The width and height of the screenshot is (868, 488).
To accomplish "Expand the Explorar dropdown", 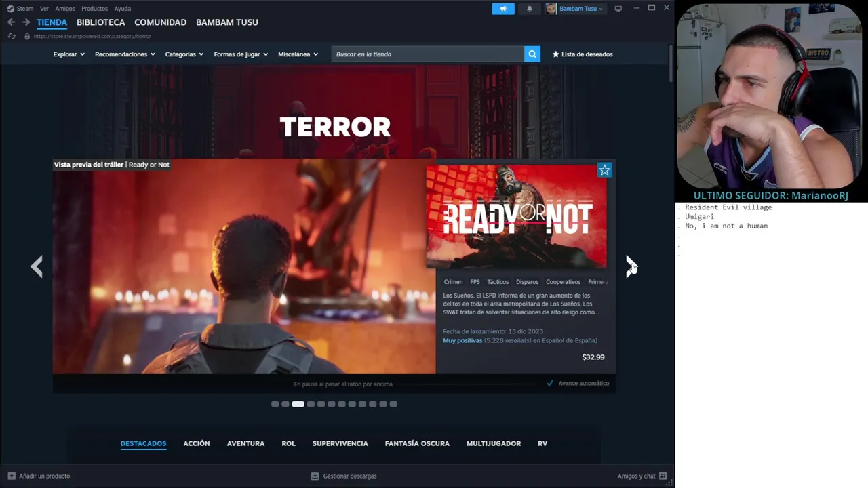I will [69, 54].
